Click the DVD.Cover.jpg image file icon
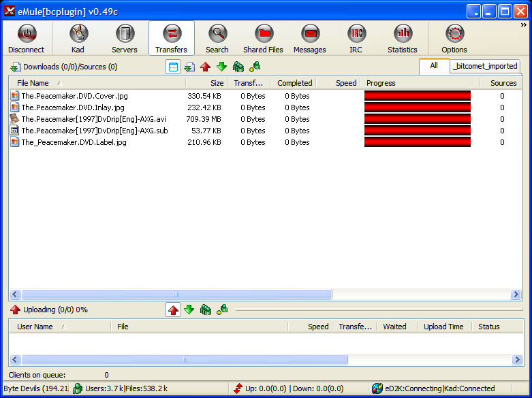The width and height of the screenshot is (532, 398). coord(14,96)
